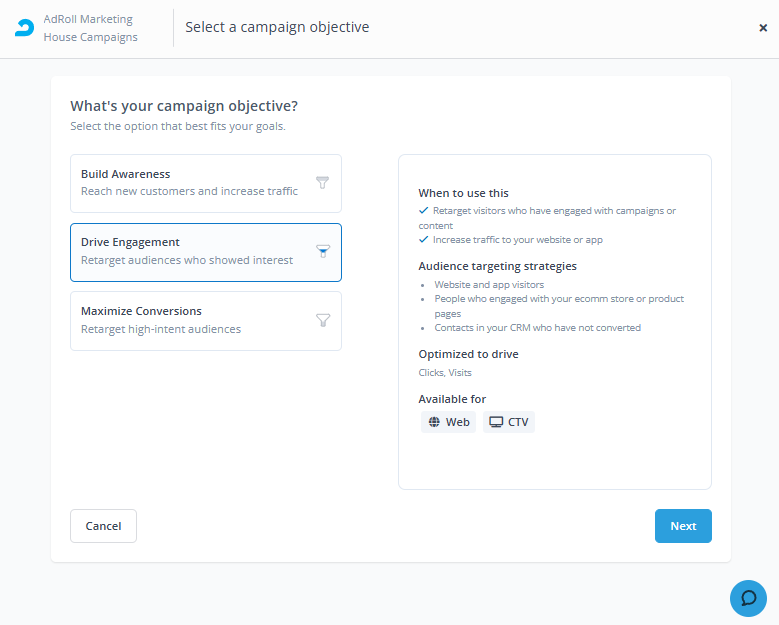Click the CTV availability badge
This screenshot has width=779, height=625.
(x=509, y=422)
